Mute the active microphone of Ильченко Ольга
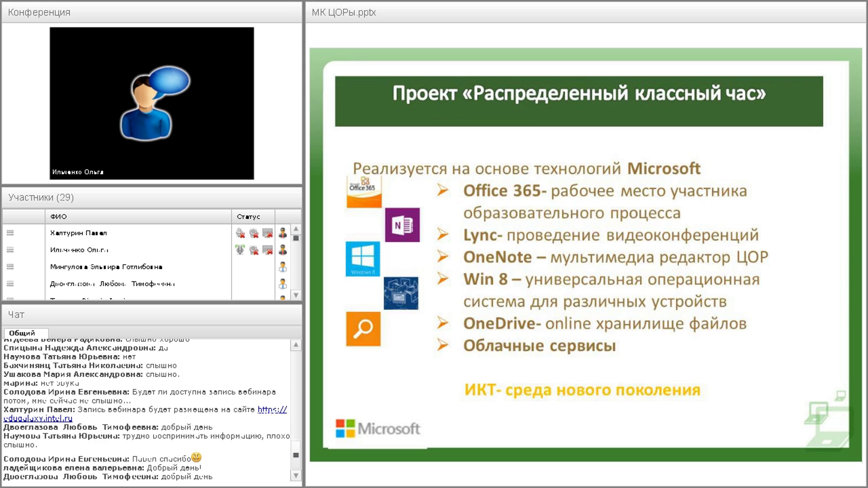Screen dimensions: 868x488 [240, 250]
